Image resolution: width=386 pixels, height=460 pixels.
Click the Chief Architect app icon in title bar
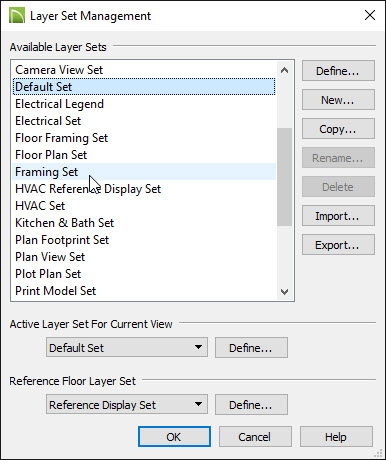pyautogui.click(x=17, y=16)
